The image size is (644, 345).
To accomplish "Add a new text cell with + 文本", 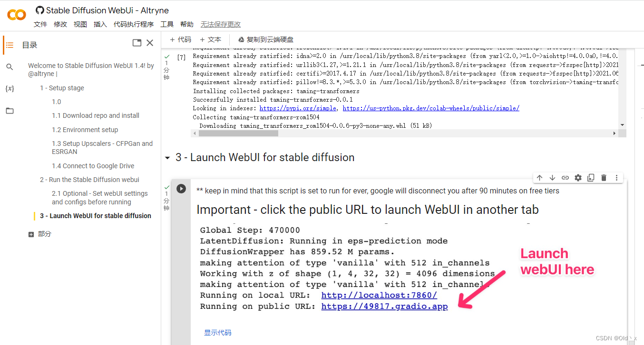I will pyautogui.click(x=210, y=40).
